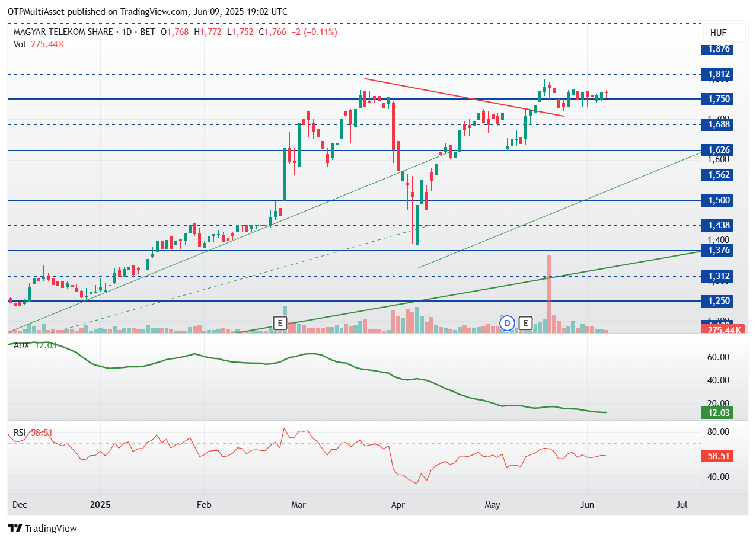Click the 1,562 price level label
756x541 pixels.
pyautogui.click(x=717, y=175)
